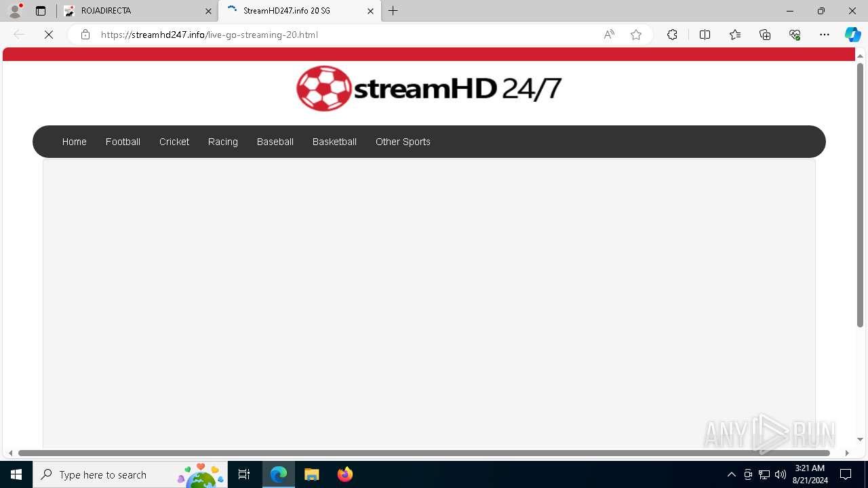
Task: Click the scroll left arrow
Action: pyautogui.click(x=10, y=453)
